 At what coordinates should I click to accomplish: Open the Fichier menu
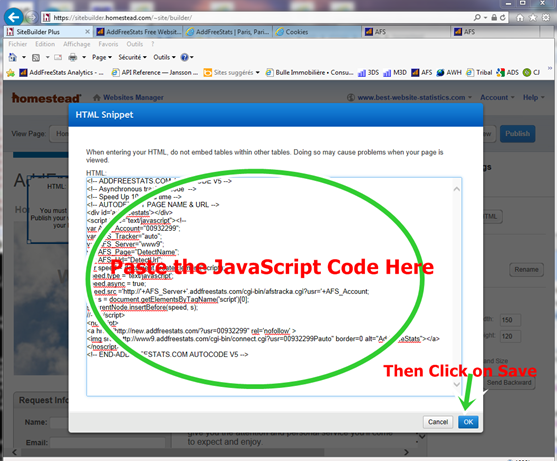(17, 44)
